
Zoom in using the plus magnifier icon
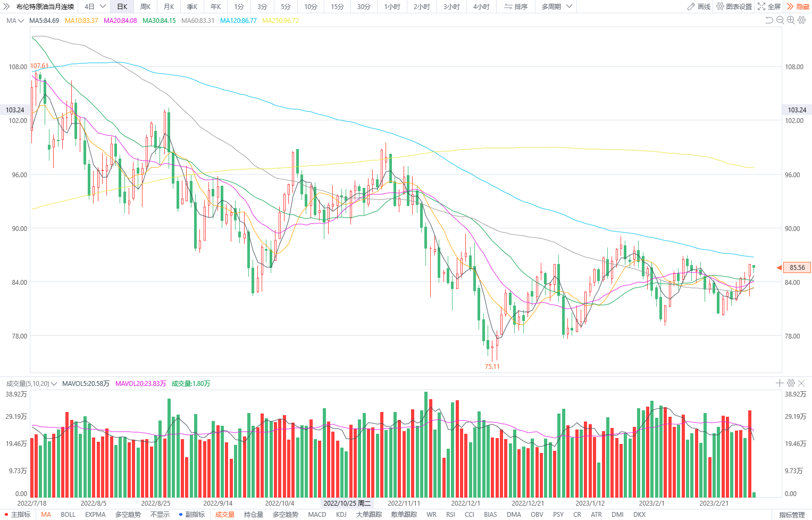pos(791,20)
